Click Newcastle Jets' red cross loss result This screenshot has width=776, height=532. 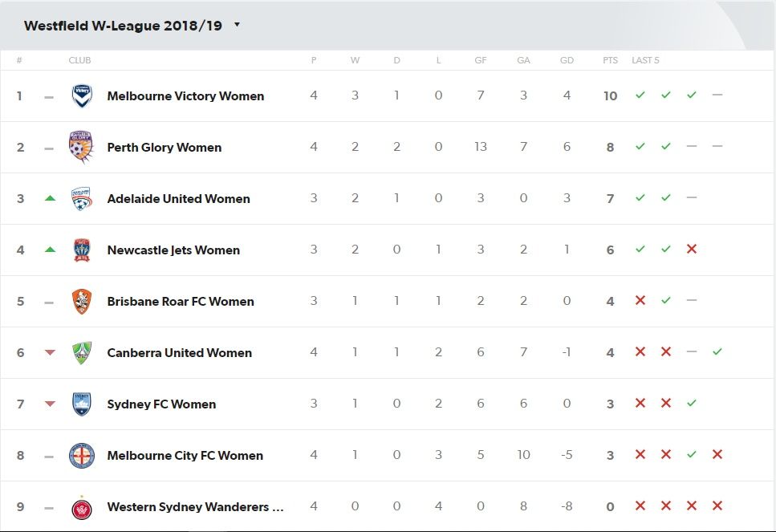(x=692, y=249)
